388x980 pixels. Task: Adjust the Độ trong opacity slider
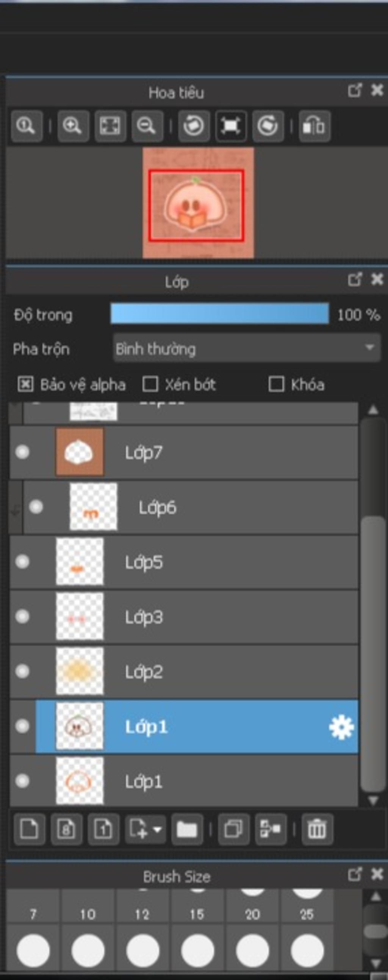click(219, 314)
